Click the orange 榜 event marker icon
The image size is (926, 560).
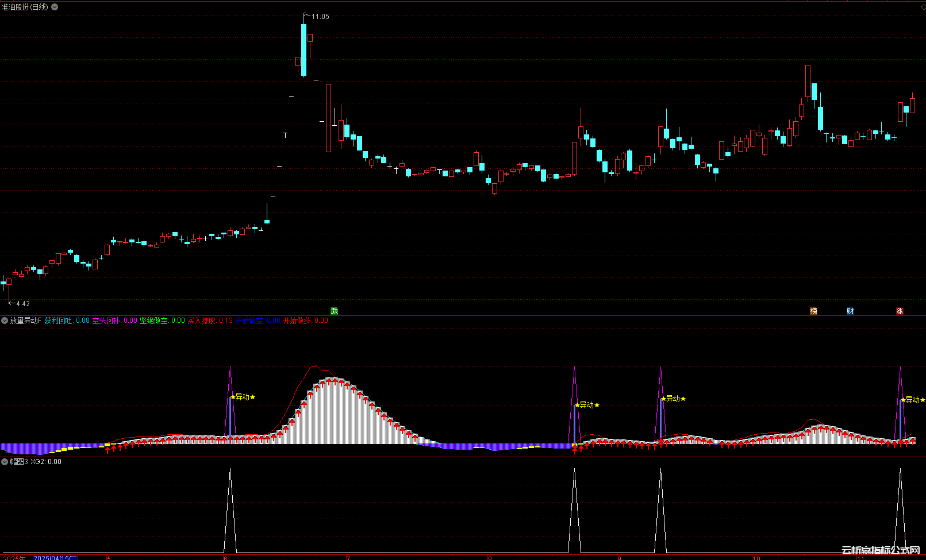coord(813,311)
